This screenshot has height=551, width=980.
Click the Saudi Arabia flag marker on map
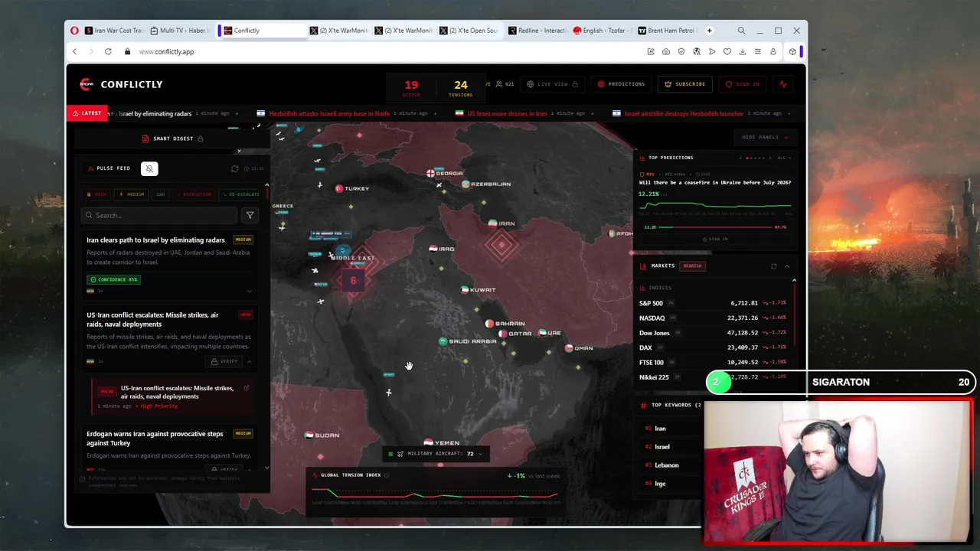click(443, 341)
